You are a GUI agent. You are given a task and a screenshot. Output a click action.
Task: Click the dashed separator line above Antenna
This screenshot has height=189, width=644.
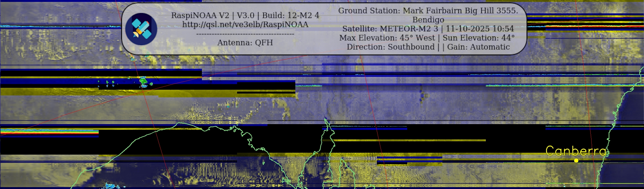click(x=245, y=34)
